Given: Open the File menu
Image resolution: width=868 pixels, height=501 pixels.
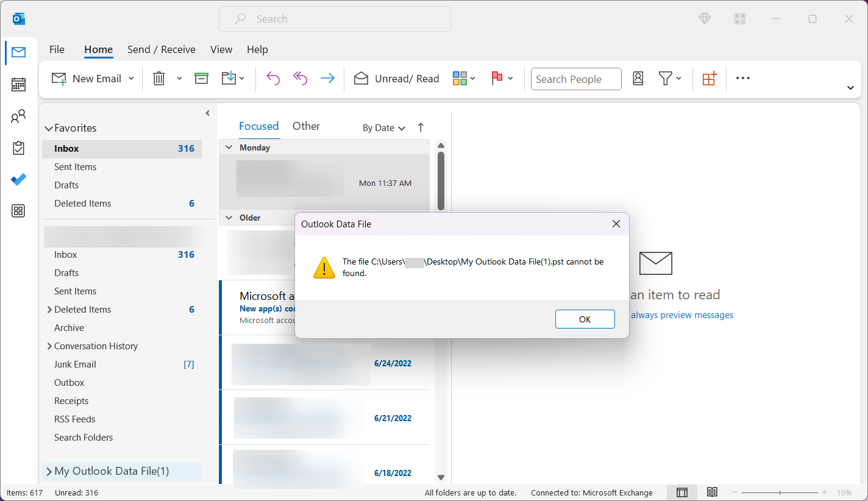Looking at the screenshot, I should [x=57, y=49].
